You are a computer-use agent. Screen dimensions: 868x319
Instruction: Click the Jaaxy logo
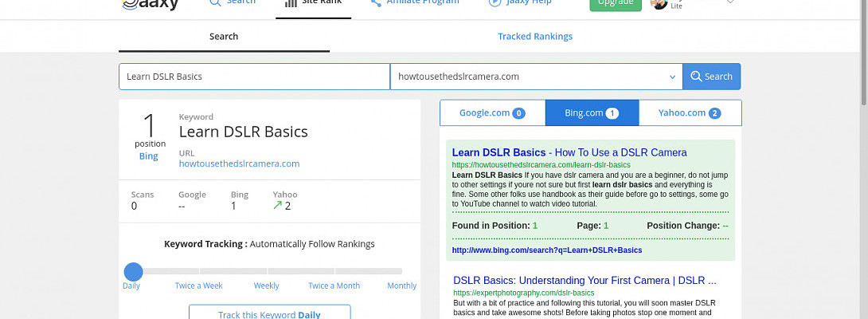click(151, 5)
